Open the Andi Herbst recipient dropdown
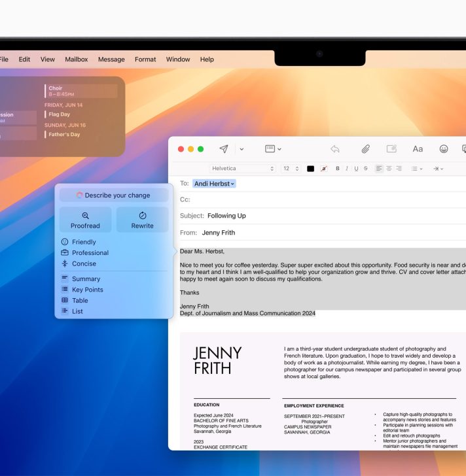This screenshot has height=476, width=466. click(214, 184)
